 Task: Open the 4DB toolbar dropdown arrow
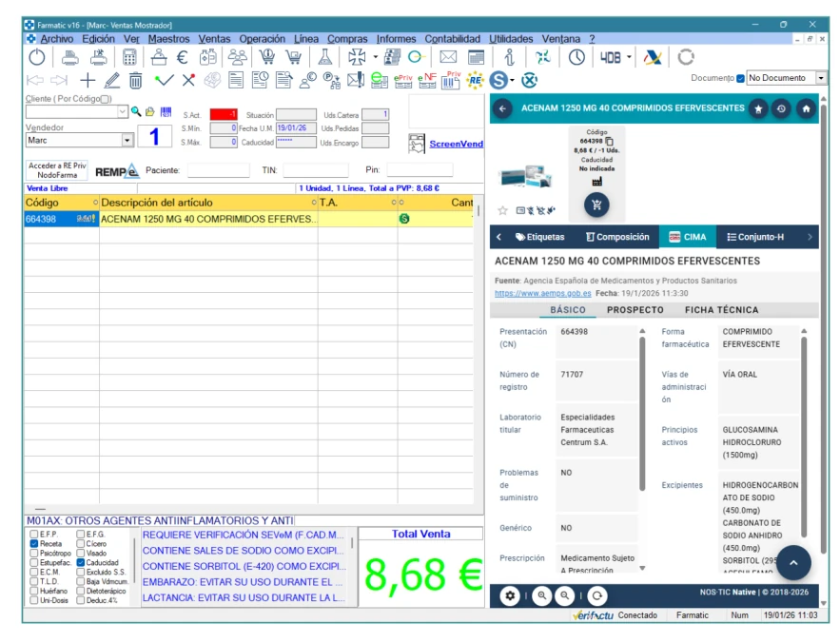[x=629, y=57]
